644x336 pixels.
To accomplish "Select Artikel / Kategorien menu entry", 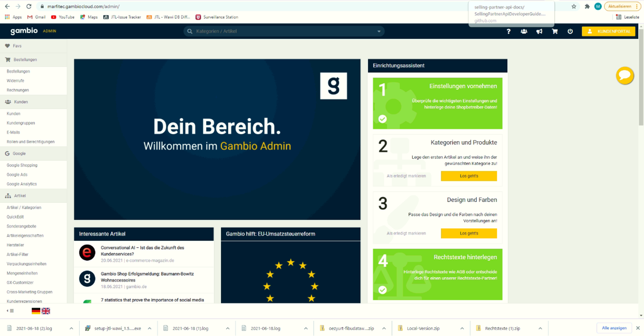I will pos(24,208).
